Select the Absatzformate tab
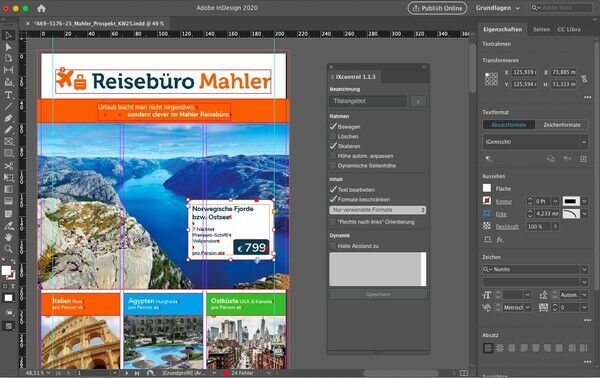The height and width of the screenshot is (378, 600). [509, 125]
